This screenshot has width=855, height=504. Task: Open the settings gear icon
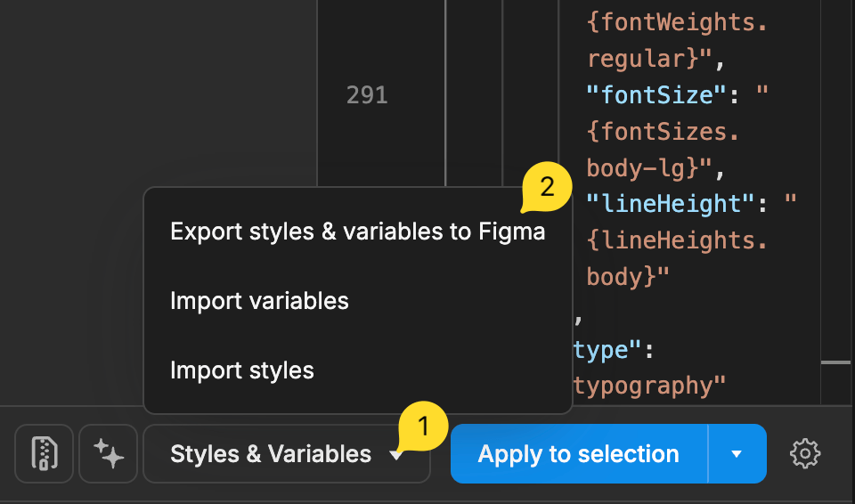[x=805, y=453]
